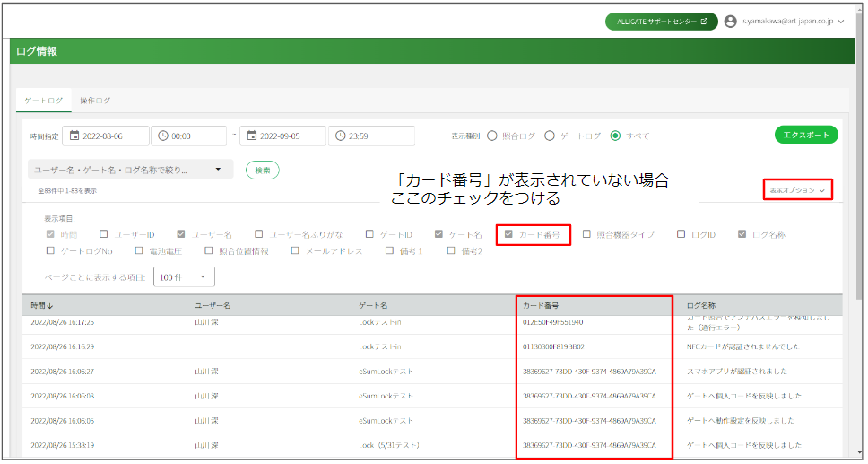
Task: Toggle the ゲート名 checkbox
Action: [438, 234]
